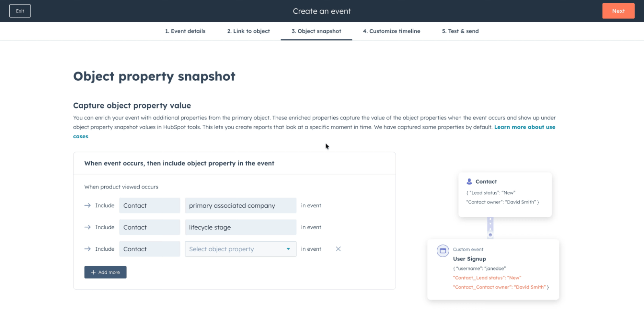This screenshot has height=332, width=644.
Task: Click the Create an event header title
Action: click(x=322, y=11)
